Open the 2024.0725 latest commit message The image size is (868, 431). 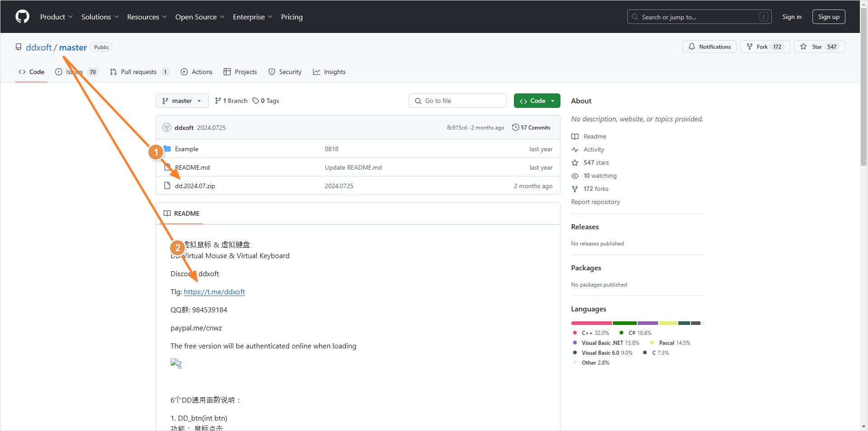click(x=211, y=128)
